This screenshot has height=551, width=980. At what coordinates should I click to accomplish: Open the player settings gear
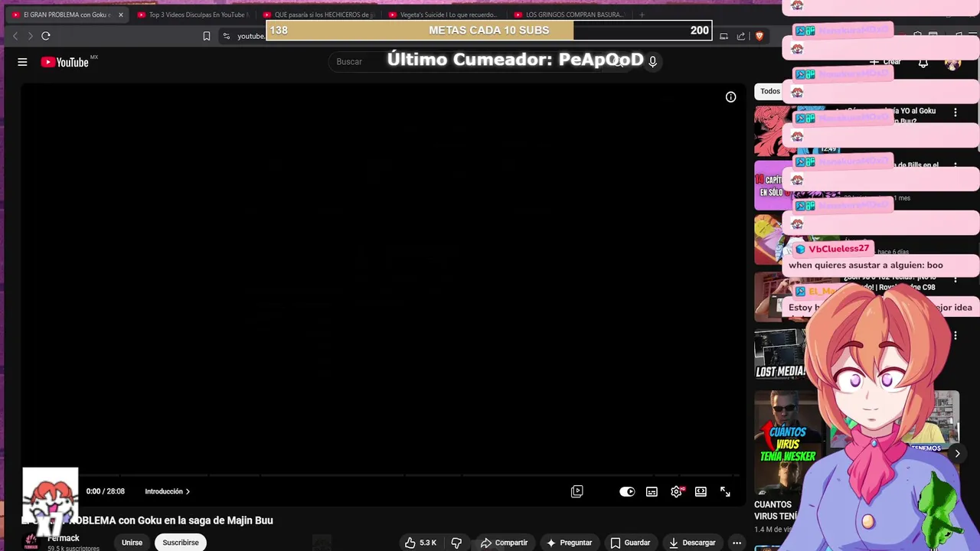tap(676, 491)
